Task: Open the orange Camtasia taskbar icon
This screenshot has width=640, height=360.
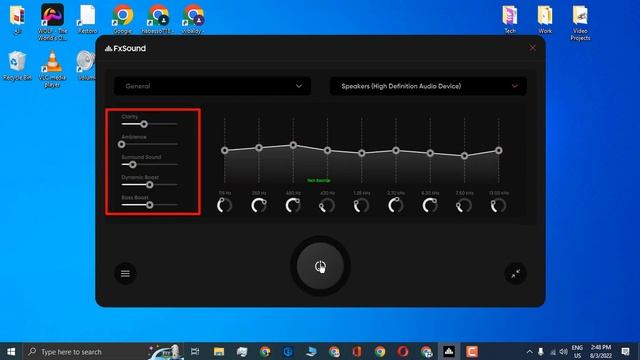Action: (472, 351)
